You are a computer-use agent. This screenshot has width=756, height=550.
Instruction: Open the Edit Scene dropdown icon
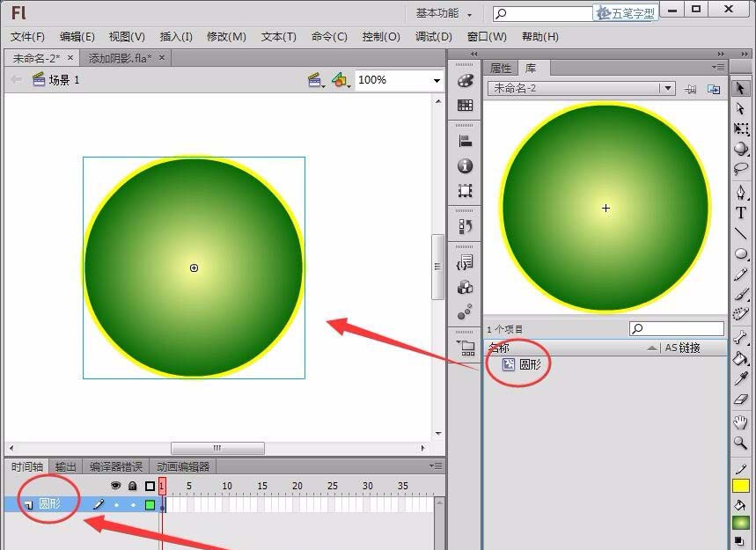[316, 80]
